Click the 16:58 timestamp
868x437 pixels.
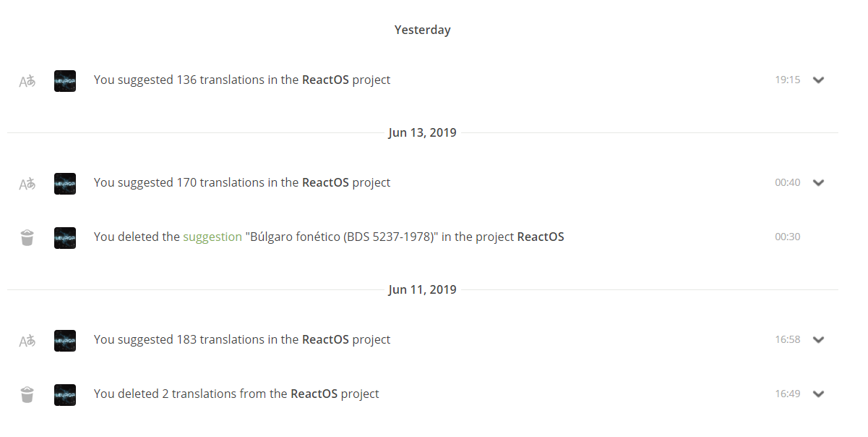tap(787, 339)
